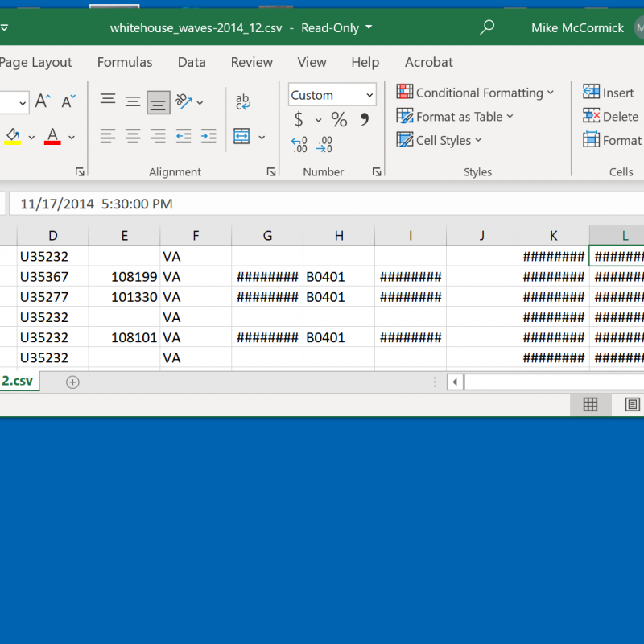The image size is (644, 644).
Task: Click the Comma Style icon
Action: pos(364,120)
